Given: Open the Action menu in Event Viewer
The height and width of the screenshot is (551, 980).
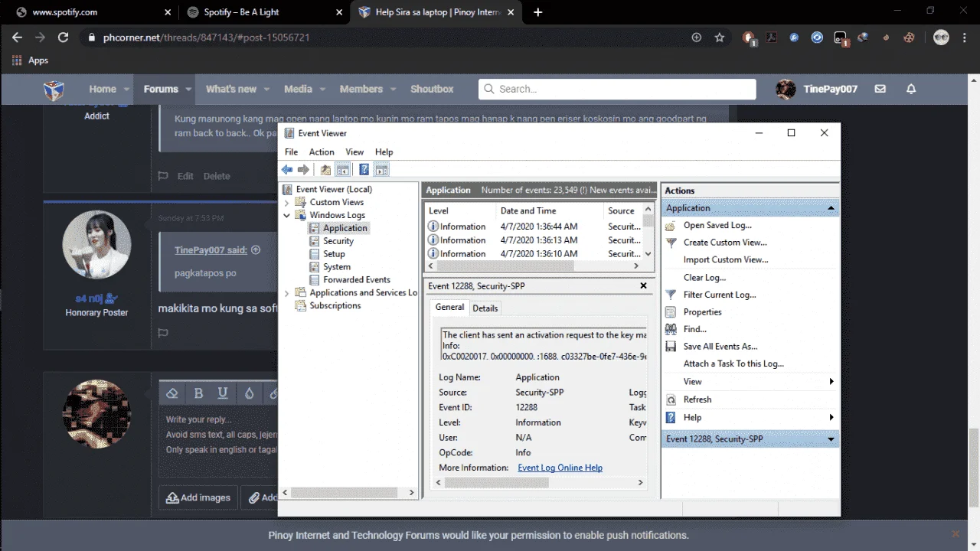Looking at the screenshot, I should click(322, 152).
